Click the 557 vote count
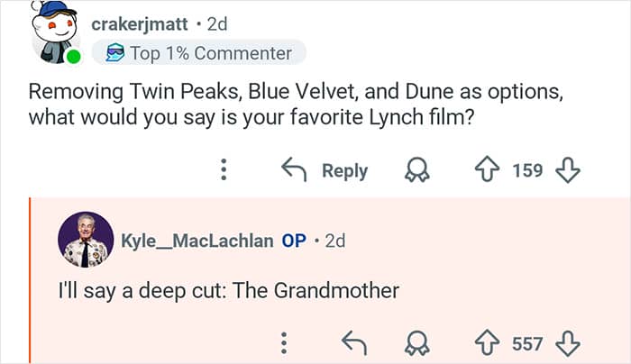This screenshot has height=364, width=631. click(527, 343)
